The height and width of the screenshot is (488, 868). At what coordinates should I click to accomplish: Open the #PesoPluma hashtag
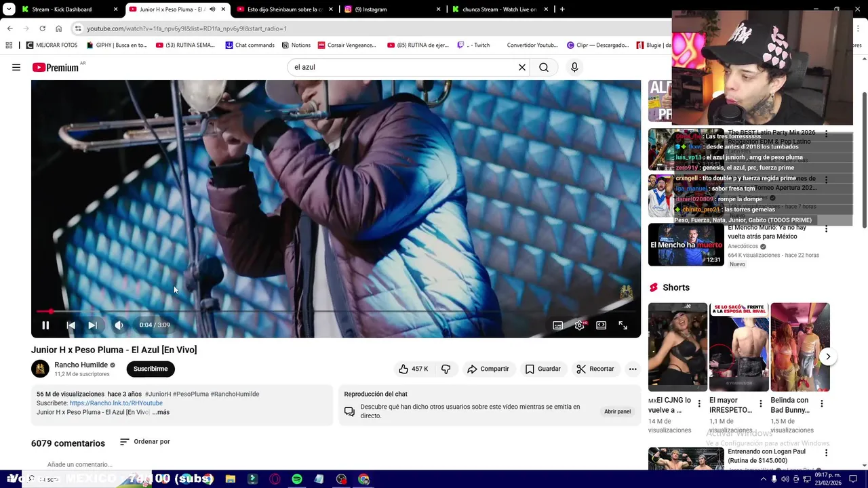191,394
